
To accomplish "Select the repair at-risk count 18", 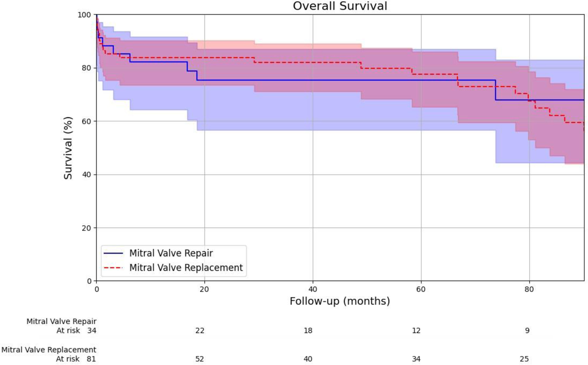I will [308, 331].
